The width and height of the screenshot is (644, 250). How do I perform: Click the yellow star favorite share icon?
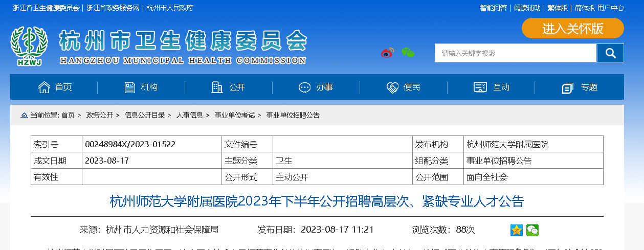(516, 230)
